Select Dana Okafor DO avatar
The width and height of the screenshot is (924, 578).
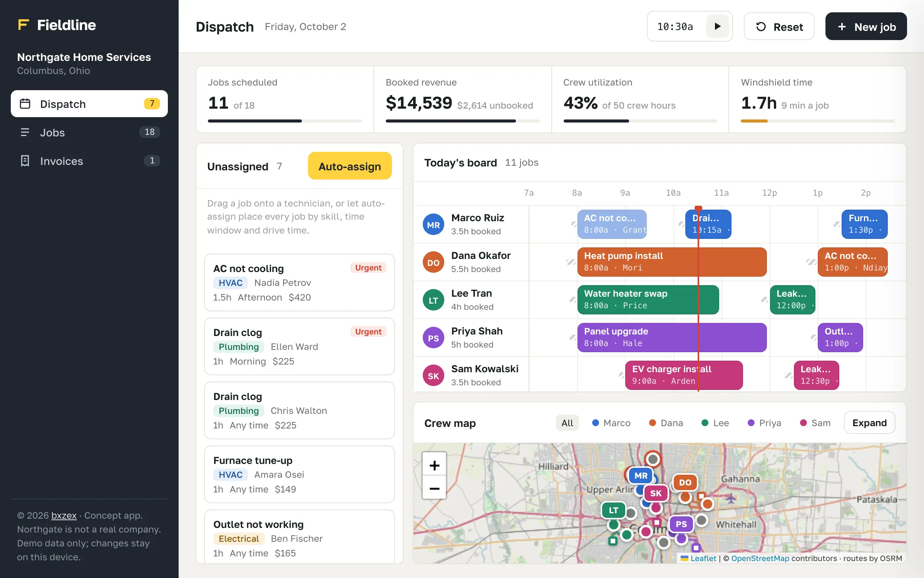(433, 262)
